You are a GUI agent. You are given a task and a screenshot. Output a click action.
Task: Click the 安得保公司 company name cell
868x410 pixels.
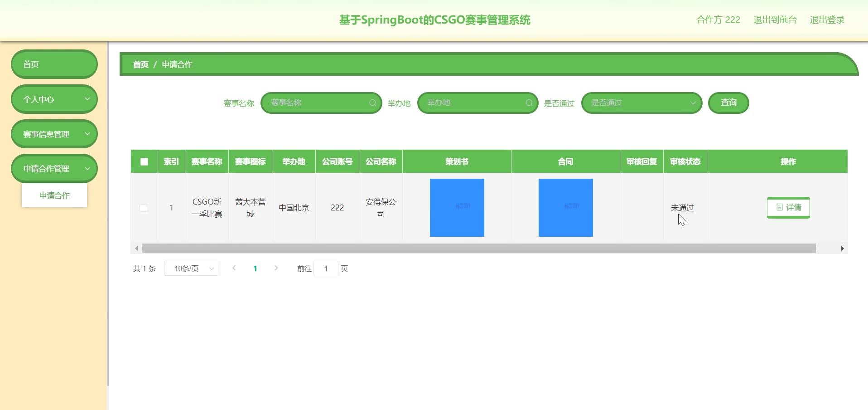[x=381, y=208]
